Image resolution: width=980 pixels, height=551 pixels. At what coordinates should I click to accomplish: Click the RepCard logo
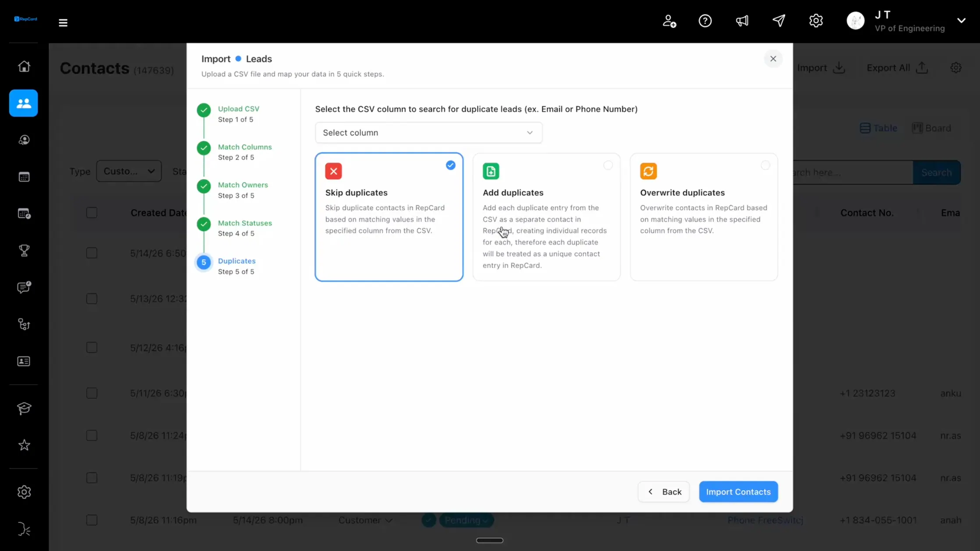(25, 19)
